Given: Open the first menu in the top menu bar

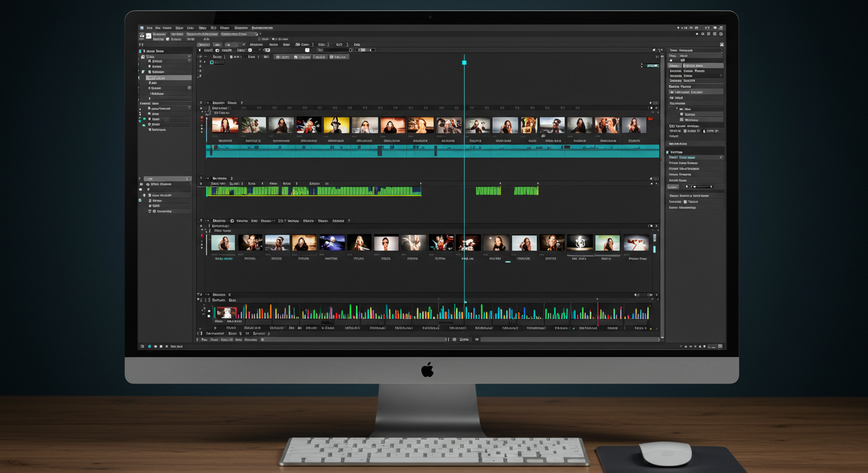Looking at the screenshot, I should pos(149,28).
